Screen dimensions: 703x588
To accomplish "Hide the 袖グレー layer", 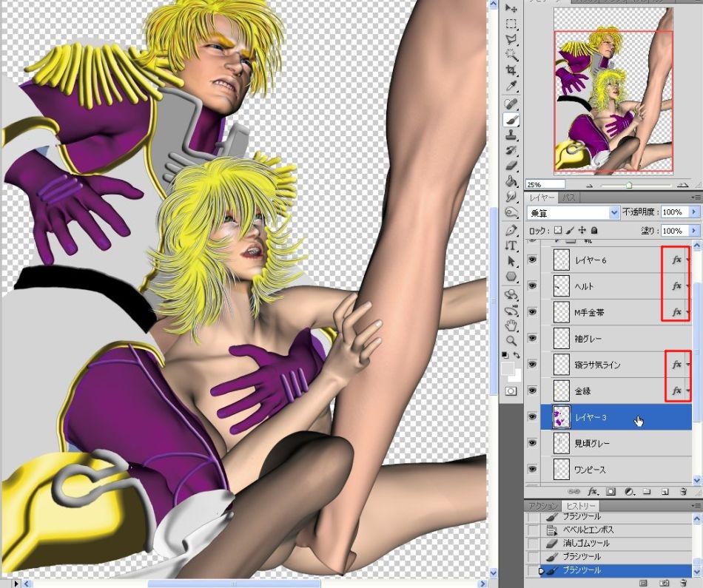I will click(532, 338).
